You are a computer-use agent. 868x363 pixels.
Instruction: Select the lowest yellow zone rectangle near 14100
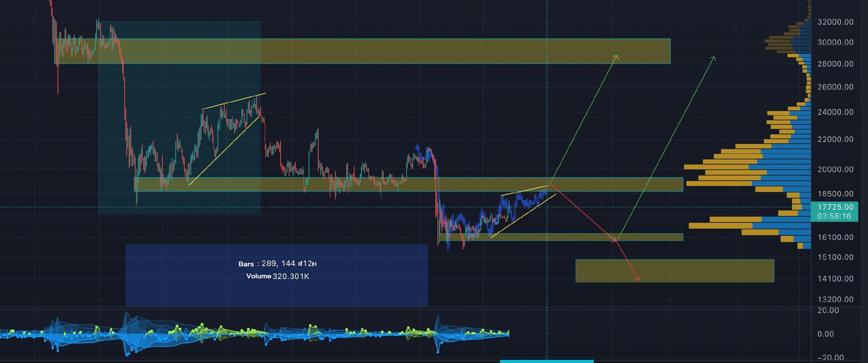pyautogui.click(x=675, y=271)
